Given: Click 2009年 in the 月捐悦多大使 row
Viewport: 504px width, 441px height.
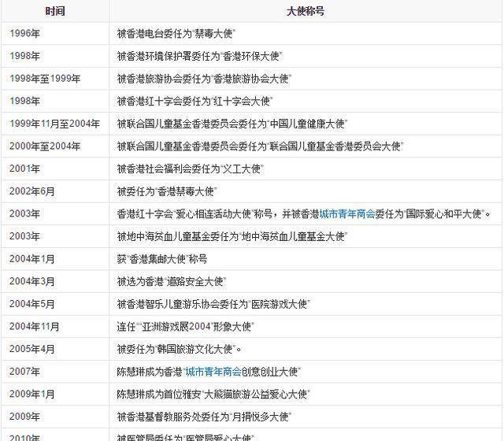Looking at the screenshot, I should pyautogui.click(x=24, y=417).
